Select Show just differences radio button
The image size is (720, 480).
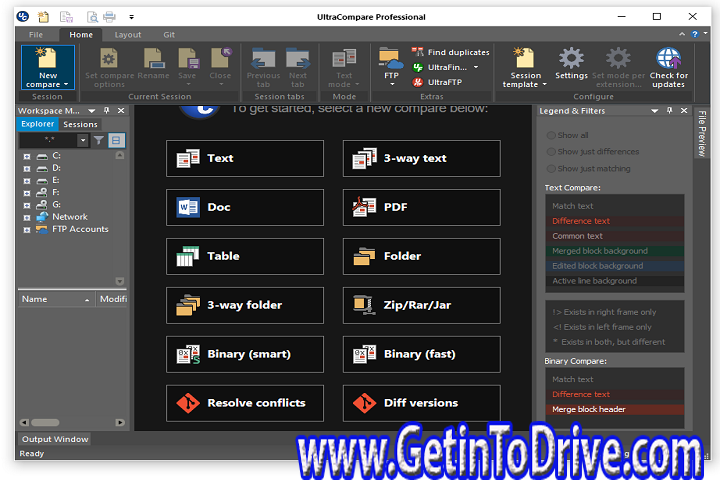(551, 152)
